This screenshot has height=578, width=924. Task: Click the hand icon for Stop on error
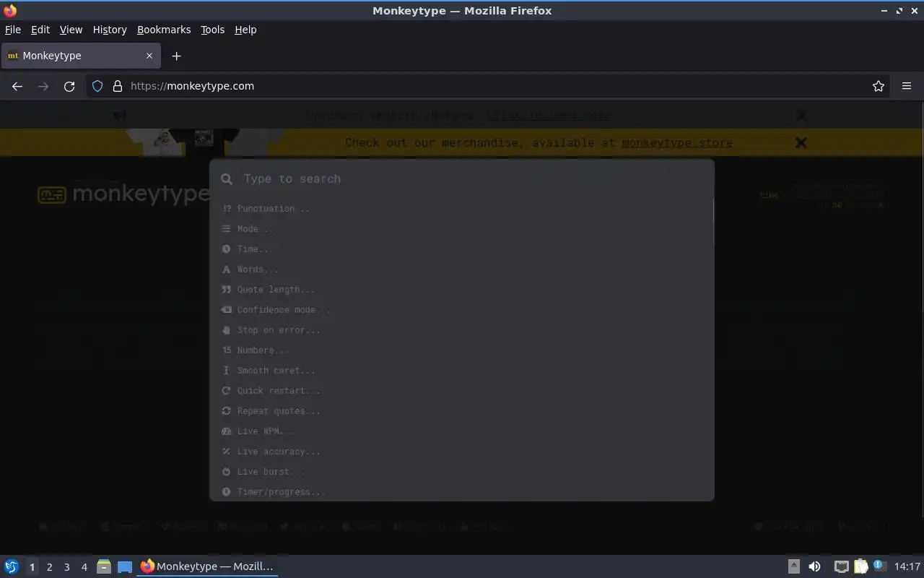click(x=227, y=330)
